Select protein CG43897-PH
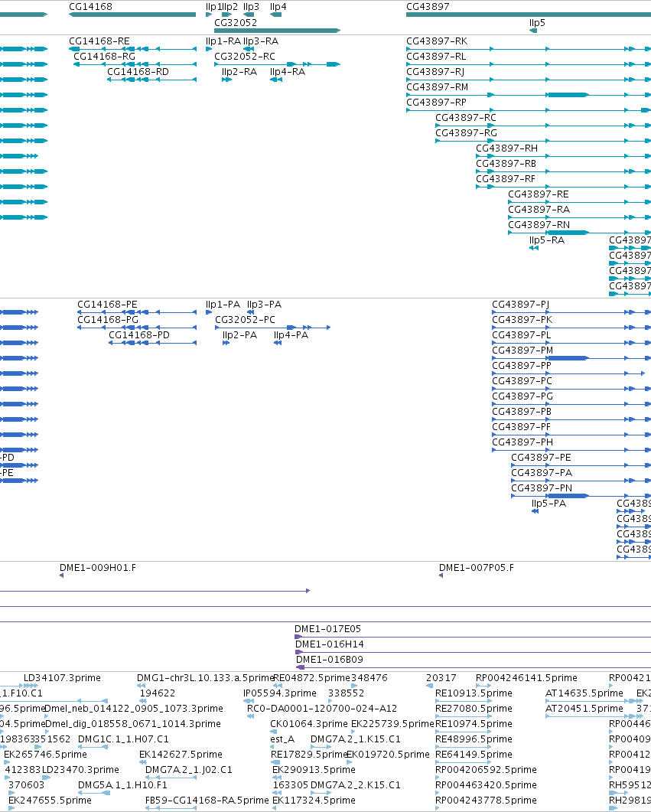 point(522,442)
